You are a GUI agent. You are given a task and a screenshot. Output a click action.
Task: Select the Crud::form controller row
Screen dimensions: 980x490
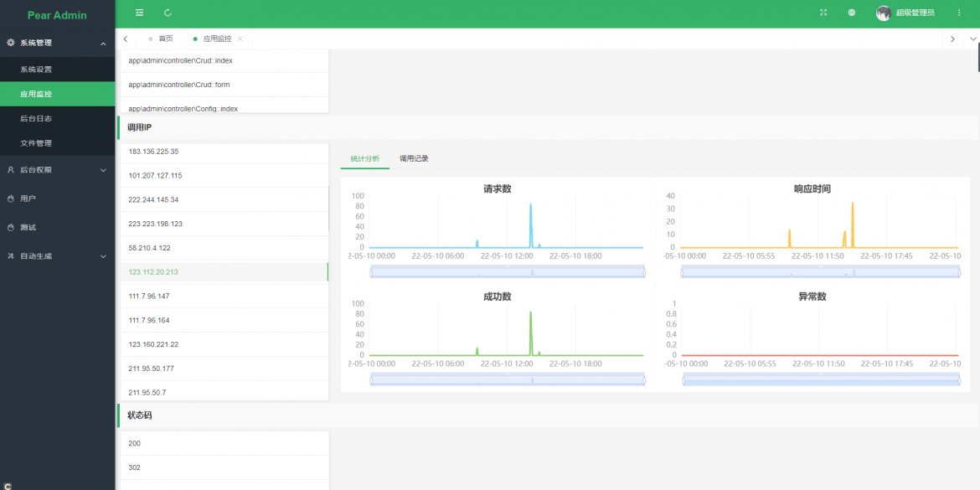(224, 85)
